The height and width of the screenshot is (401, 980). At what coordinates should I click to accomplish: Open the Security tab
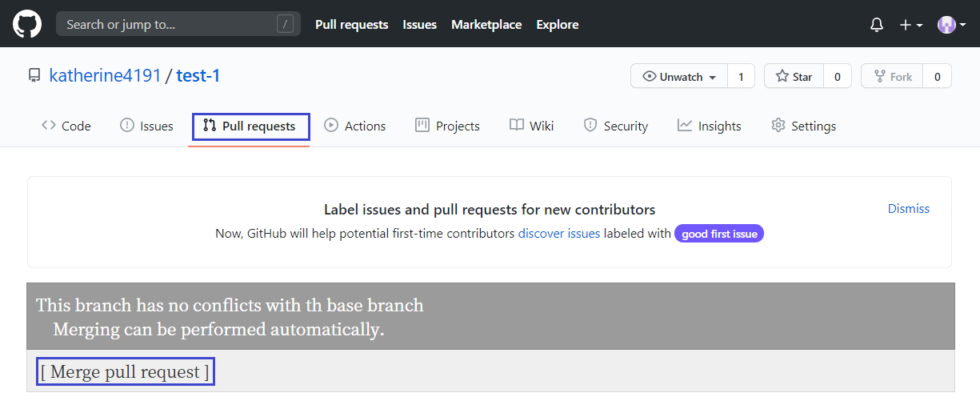coord(616,126)
